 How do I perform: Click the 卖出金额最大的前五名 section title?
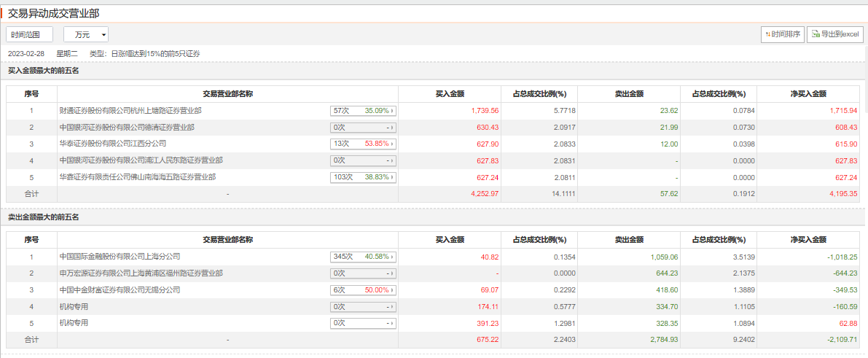click(x=44, y=217)
